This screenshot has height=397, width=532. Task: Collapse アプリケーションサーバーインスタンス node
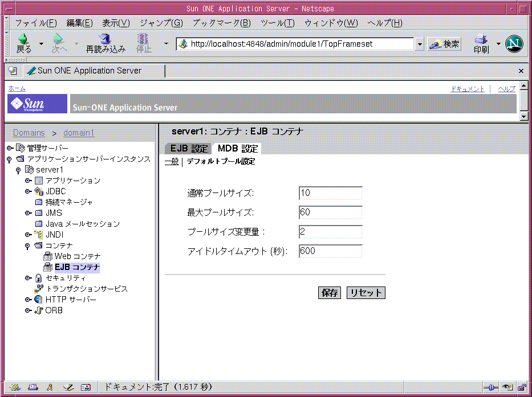[x=10, y=159]
